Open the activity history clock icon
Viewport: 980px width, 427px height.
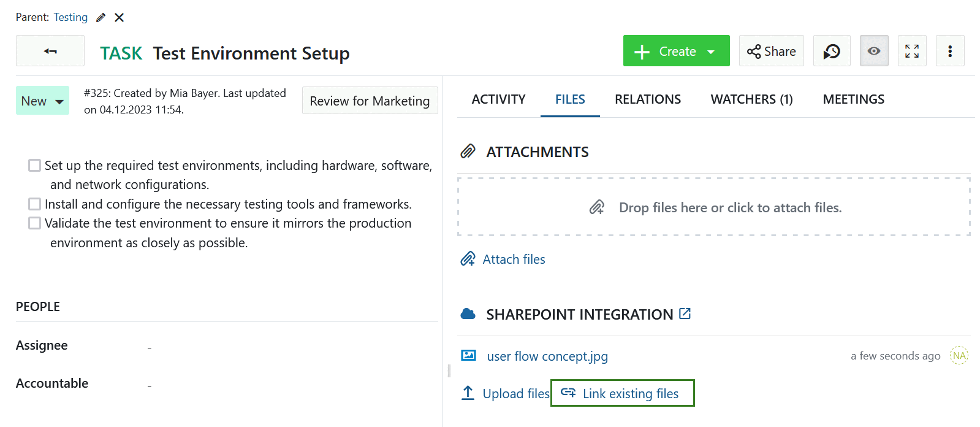tap(831, 51)
